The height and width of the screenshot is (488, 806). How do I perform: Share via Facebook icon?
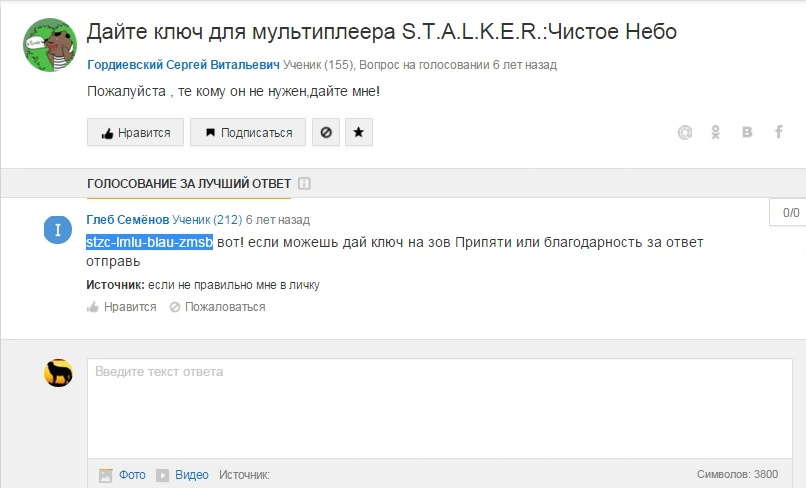779,132
